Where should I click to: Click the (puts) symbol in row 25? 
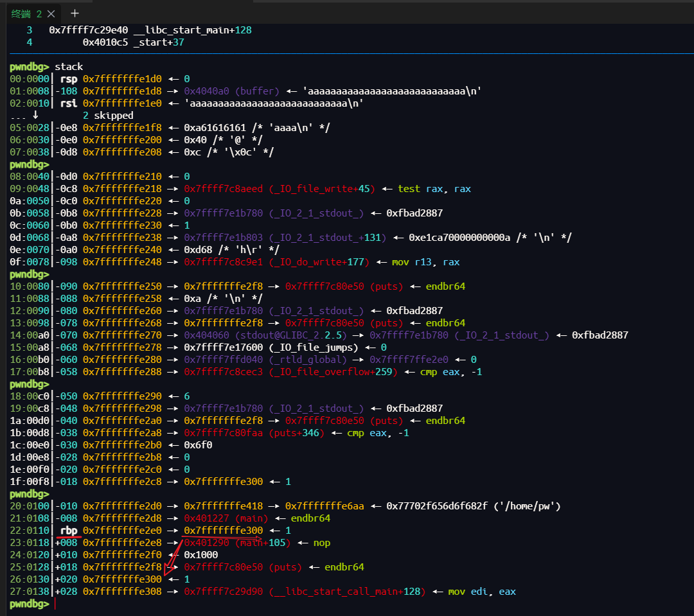coord(285,567)
